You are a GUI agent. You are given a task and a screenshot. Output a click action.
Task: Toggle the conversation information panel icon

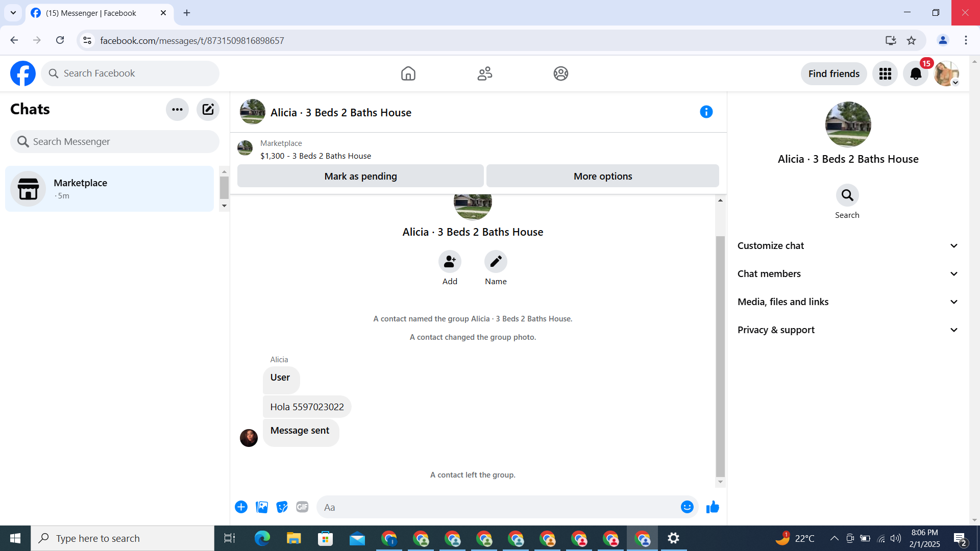point(706,112)
